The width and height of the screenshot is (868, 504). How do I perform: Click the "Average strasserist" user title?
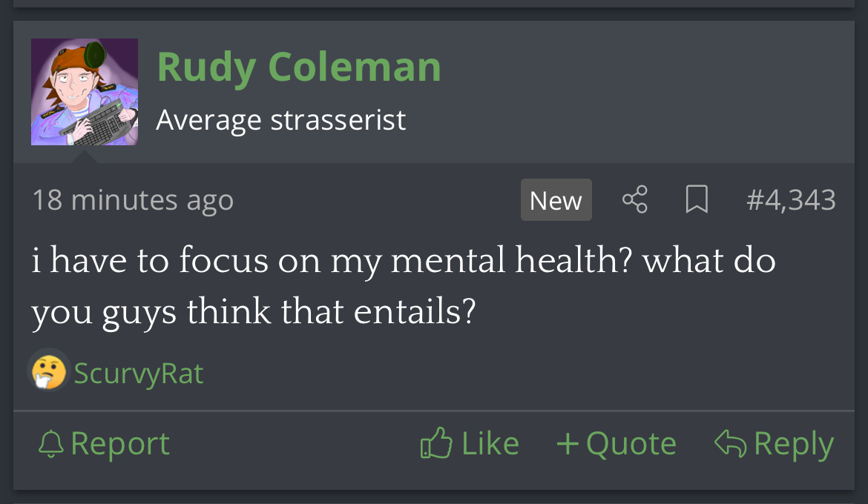(281, 119)
